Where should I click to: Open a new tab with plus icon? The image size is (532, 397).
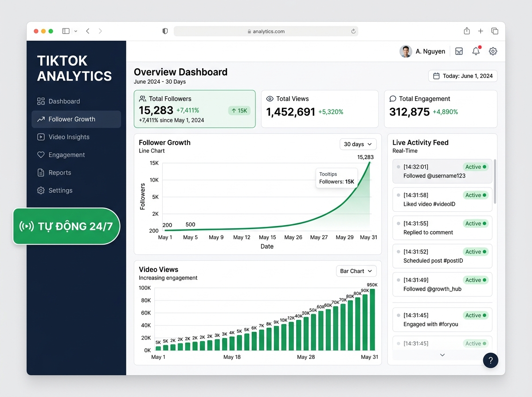click(481, 31)
